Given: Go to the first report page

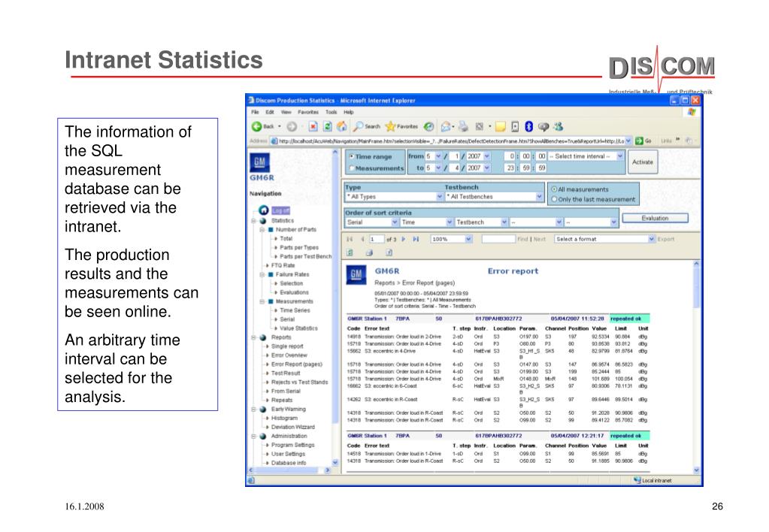Looking at the screenshot, I should [350, 239].
